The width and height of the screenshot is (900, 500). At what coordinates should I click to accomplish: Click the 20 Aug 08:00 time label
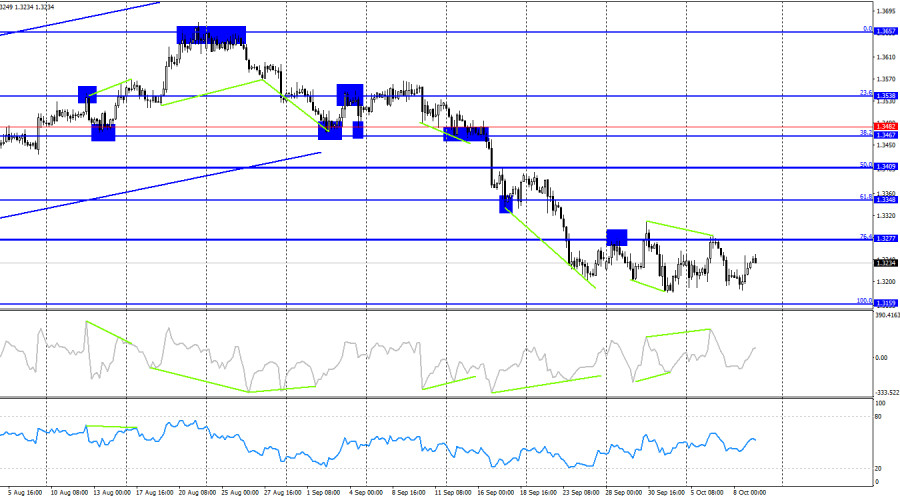pos(197,493)
